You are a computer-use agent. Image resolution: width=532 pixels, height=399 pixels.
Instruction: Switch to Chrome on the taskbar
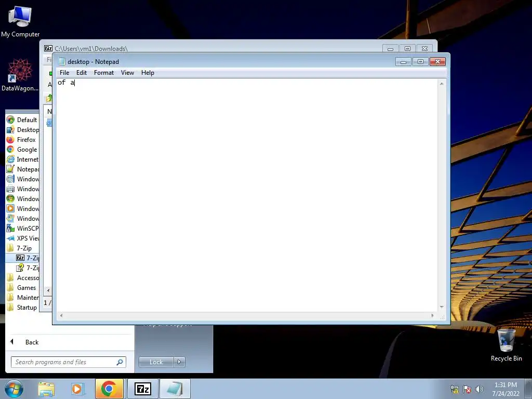pos(109,389)
